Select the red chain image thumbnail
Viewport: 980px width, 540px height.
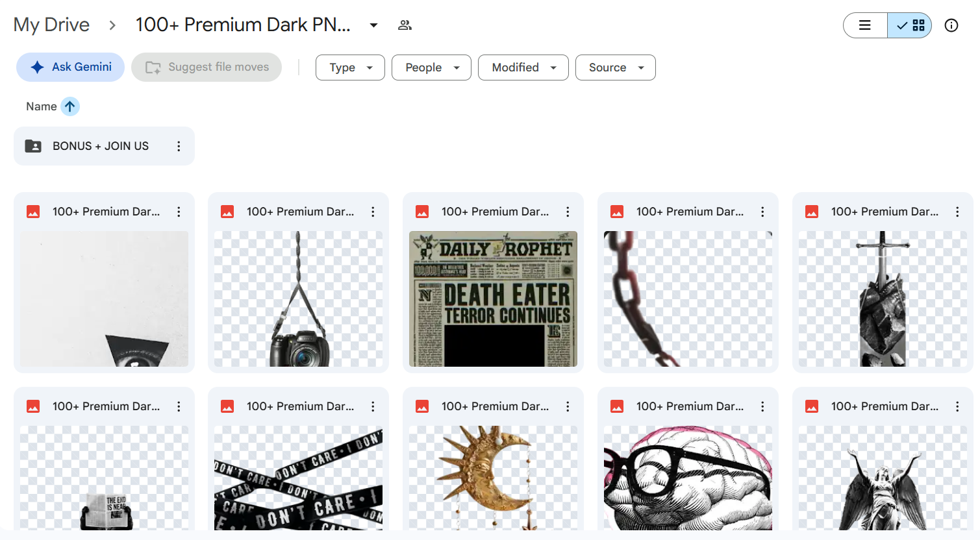tap(688, 299)
